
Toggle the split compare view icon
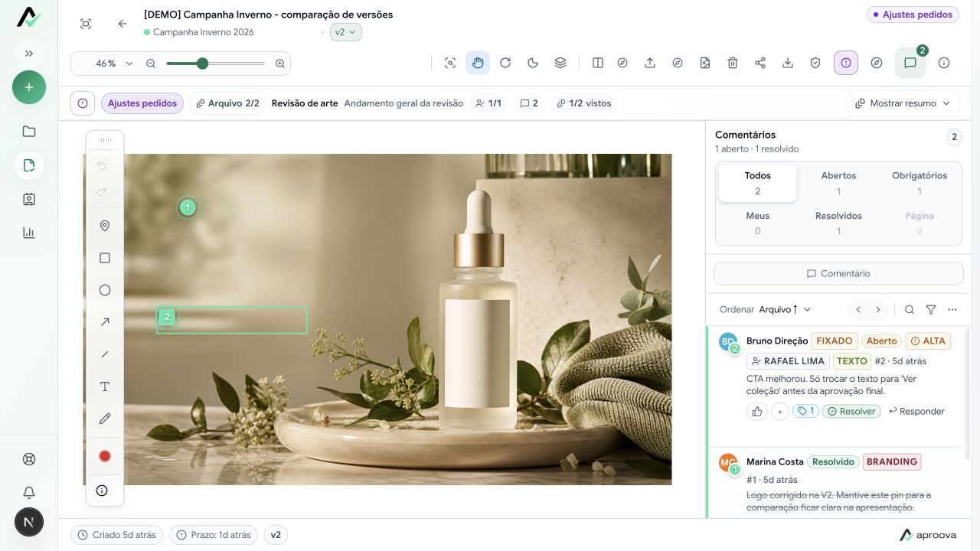click(598, 63)
